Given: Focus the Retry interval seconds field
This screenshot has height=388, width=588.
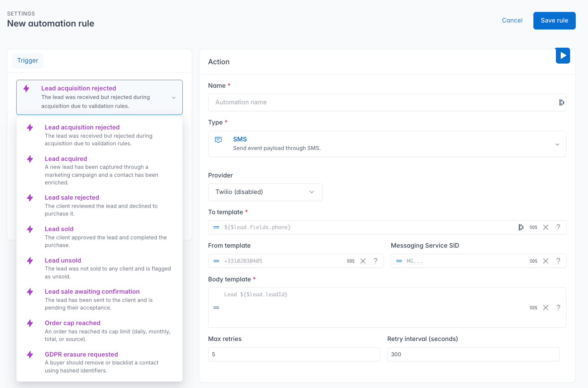Looking at the screenshot, I should [473, 354].
